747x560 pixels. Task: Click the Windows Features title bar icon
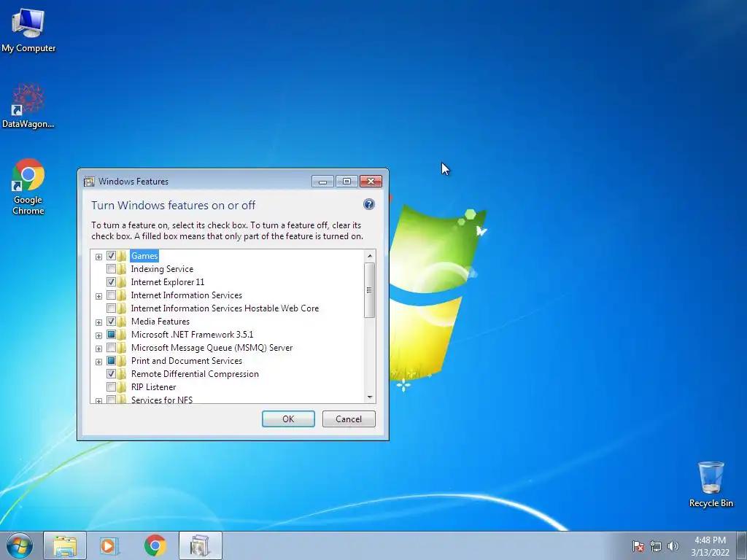(89, 182)
